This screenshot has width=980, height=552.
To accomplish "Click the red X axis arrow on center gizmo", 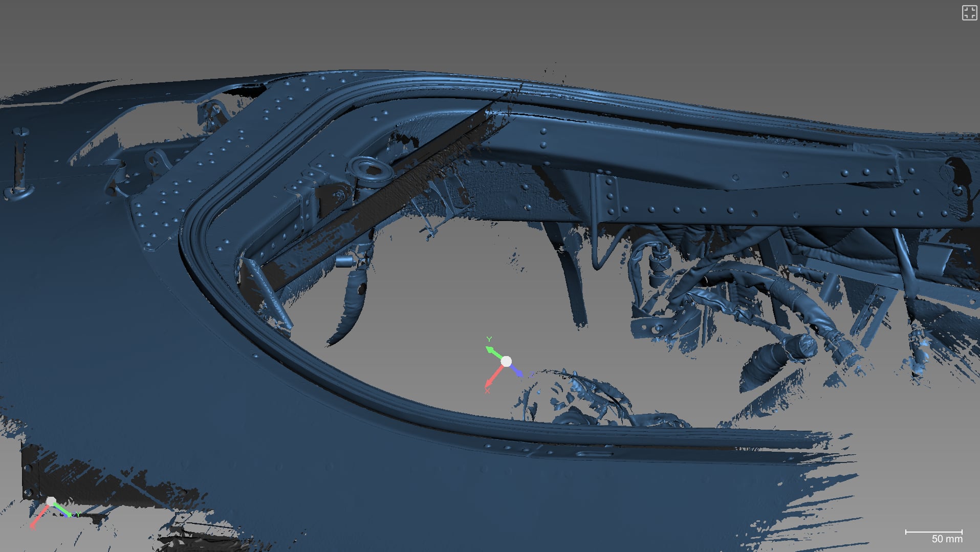I will coord(493,377).
